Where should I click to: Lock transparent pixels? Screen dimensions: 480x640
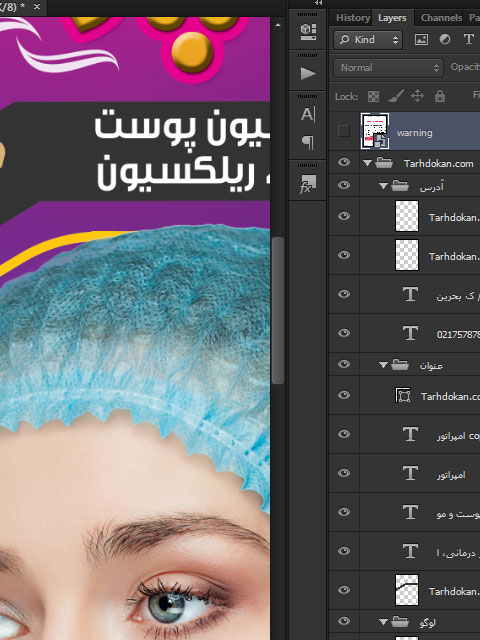pyautogui.click(x=373, y=96)
